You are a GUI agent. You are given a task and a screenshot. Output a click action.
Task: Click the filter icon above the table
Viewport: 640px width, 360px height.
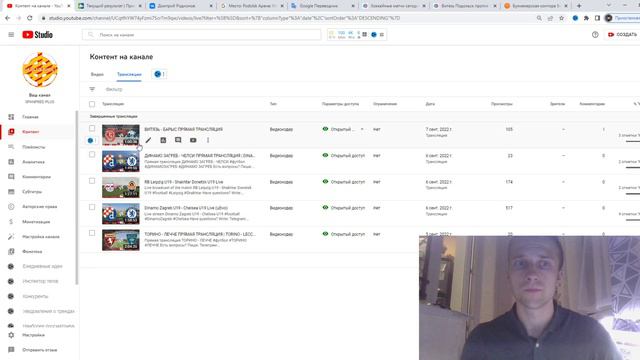pos(92,89)
